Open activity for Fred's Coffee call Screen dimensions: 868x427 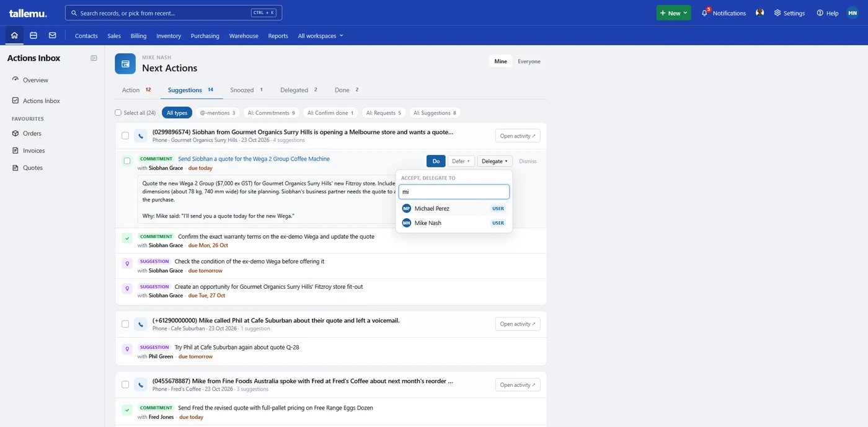tap(518, 385)
